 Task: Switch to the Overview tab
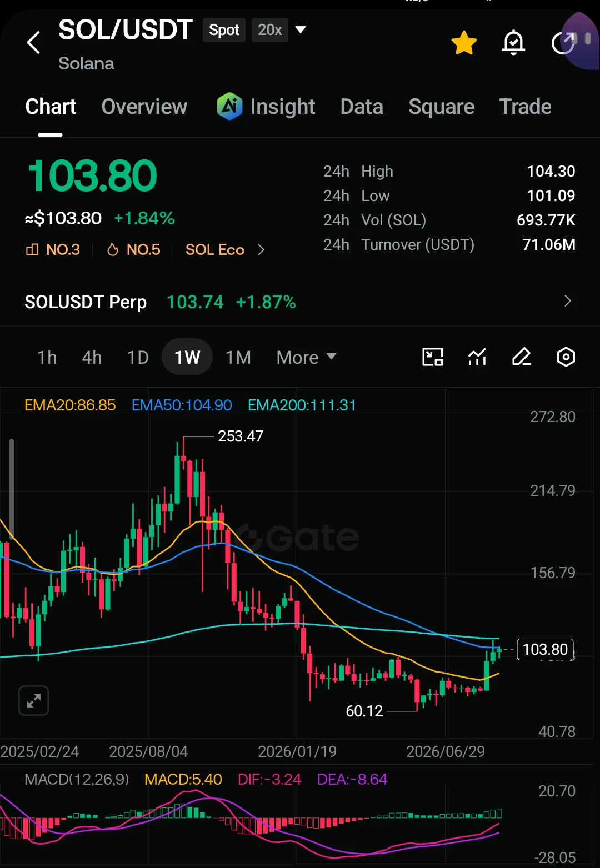pyautogui.click(x=144, y=107)
